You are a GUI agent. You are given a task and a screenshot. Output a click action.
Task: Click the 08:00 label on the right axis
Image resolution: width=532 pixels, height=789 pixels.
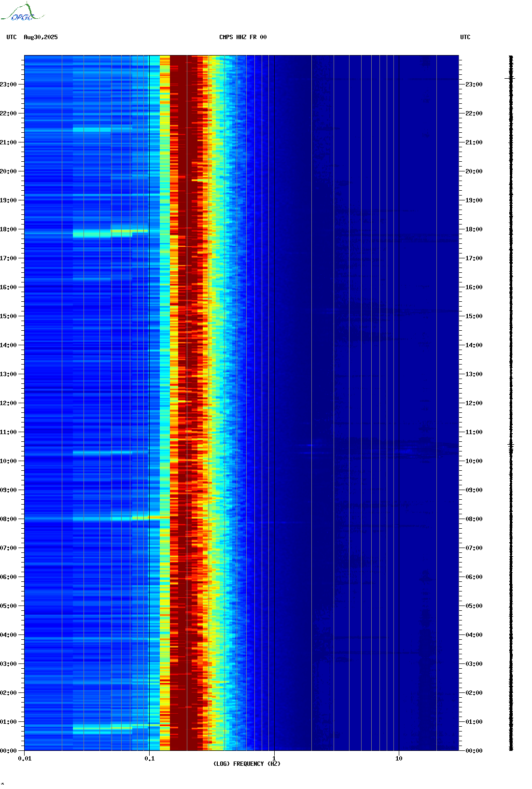tap(474, 519)
